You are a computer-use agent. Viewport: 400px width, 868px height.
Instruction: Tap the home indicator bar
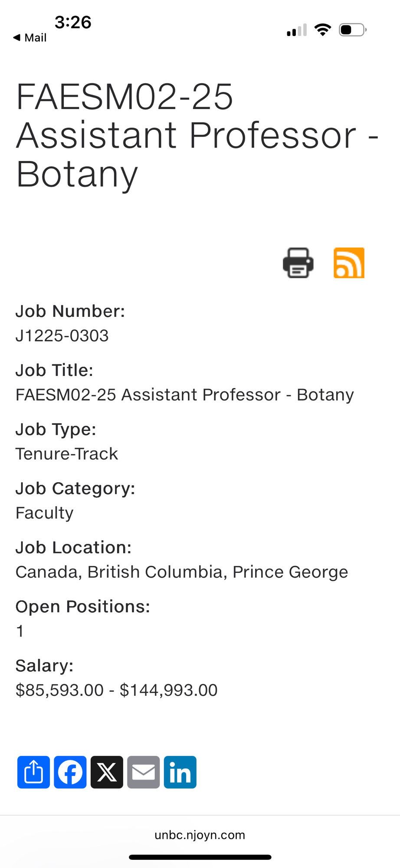point(200,857)
